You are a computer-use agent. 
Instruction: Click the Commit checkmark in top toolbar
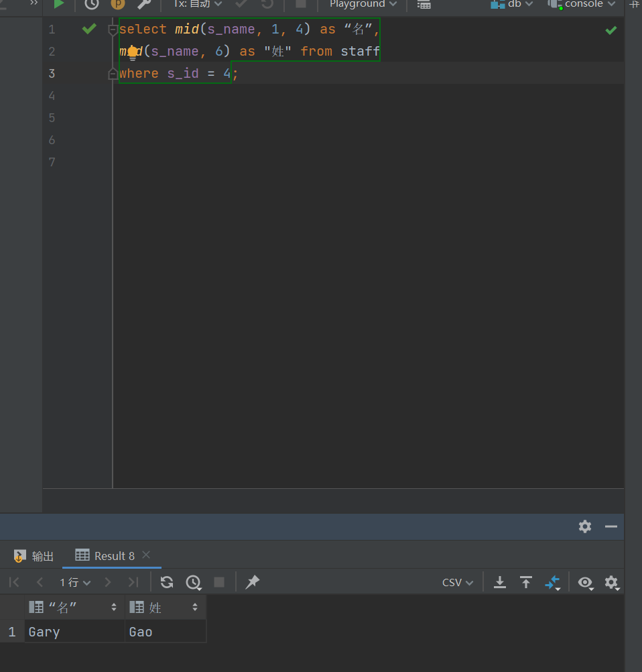point(241,4)
